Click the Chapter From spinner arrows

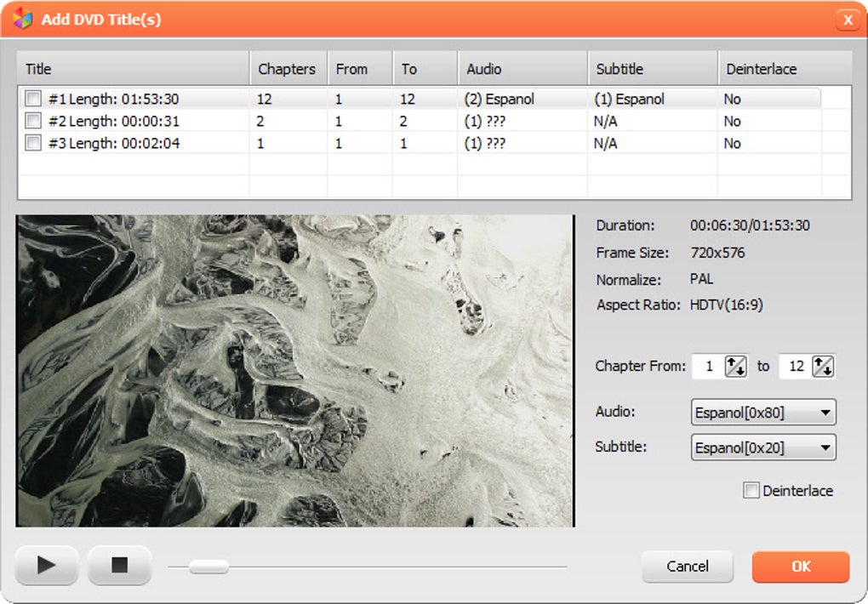click(736, 366)
